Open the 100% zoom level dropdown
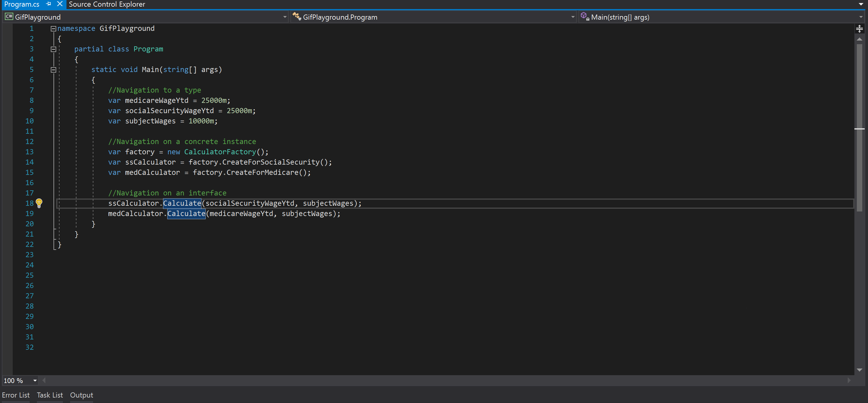868x403 pixels. pyautogui.click(x=35, y=380)
